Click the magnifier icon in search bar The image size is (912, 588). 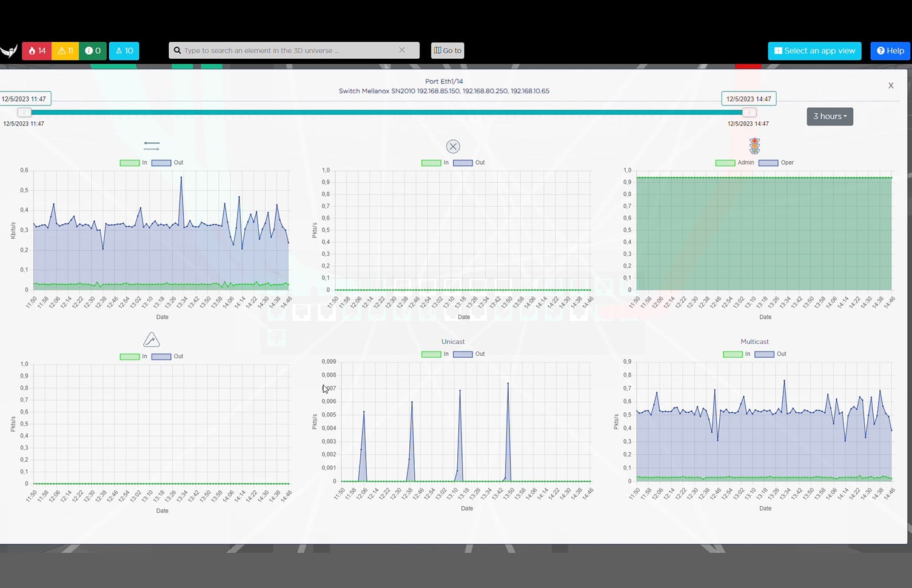[178, 50]
